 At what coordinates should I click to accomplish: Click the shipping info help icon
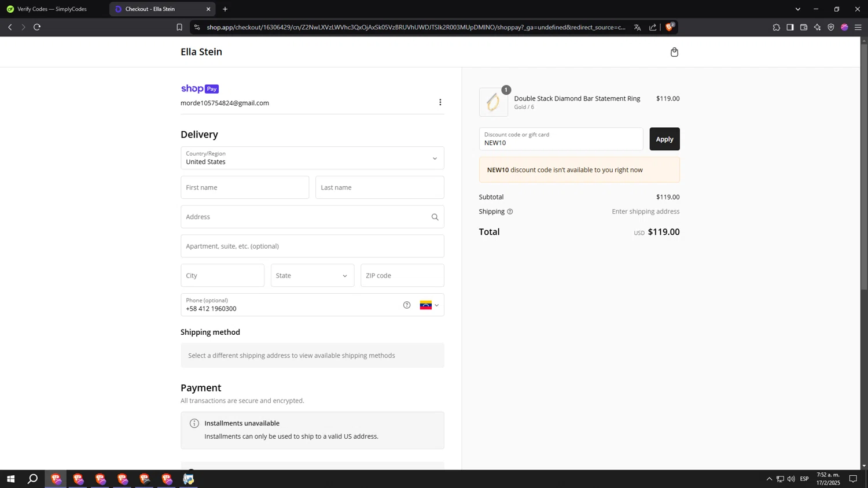(x=510, y=212)
